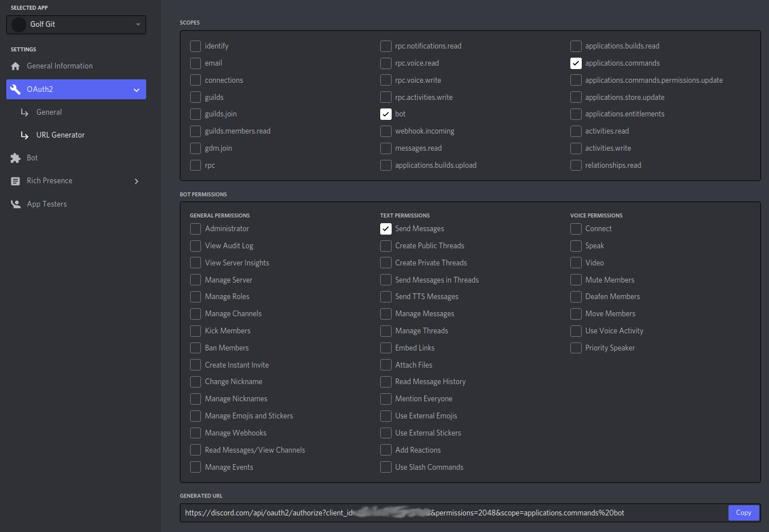Enable the Video voice permission

pyautogui.click(x=576, y=263)
